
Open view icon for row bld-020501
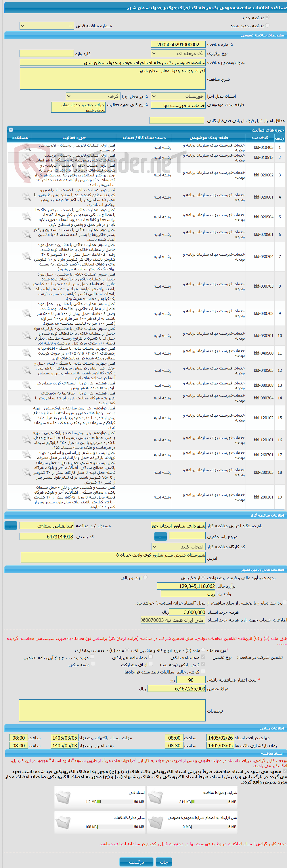click(26, 234)
